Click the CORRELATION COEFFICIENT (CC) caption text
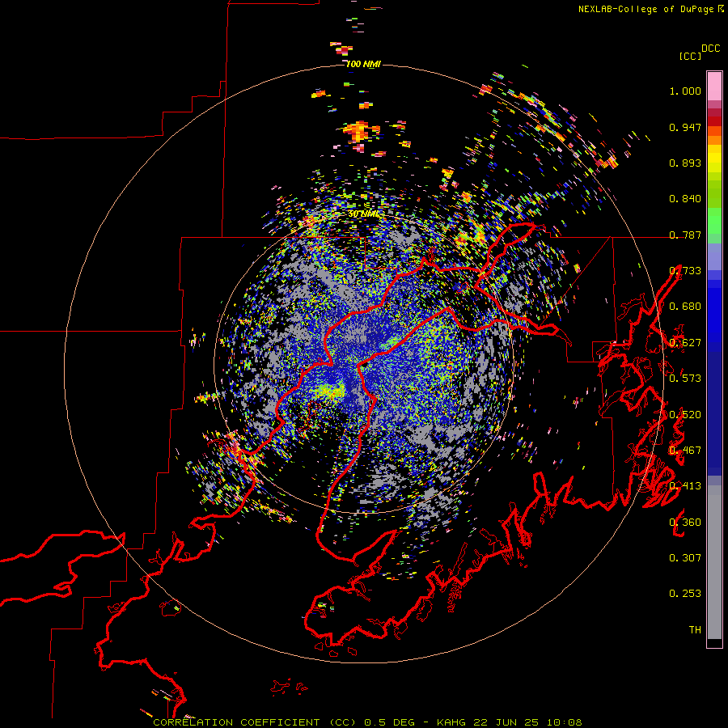728x728 pixels. [255, 722]
